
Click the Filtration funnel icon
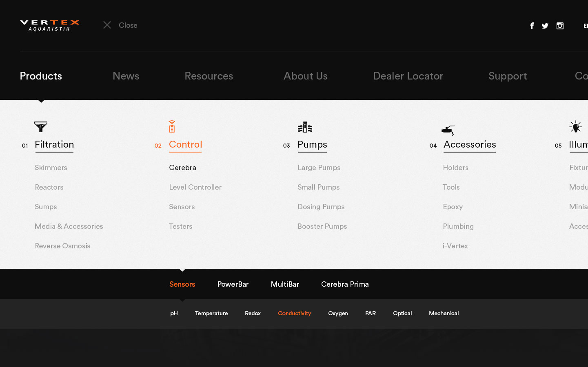point(41,127)
